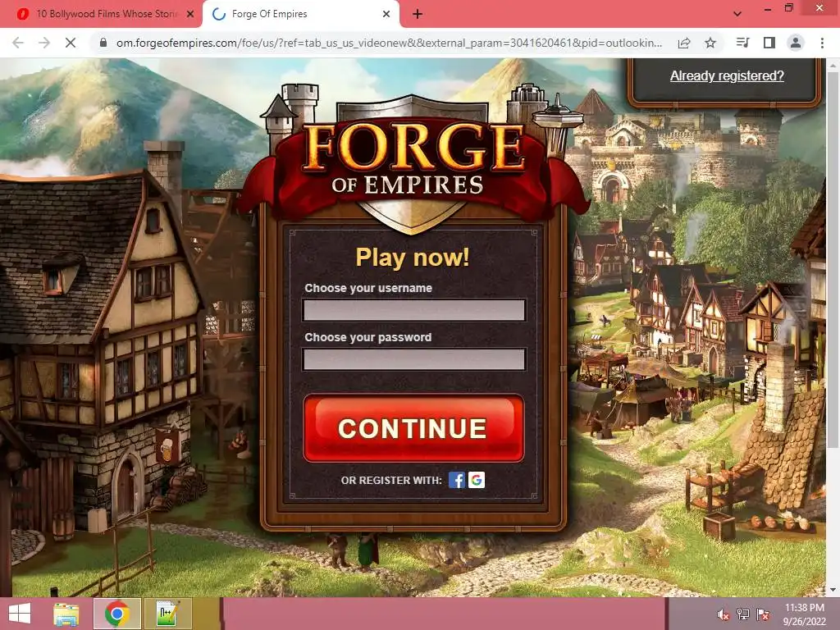Toggle the browser side panel
The width and height of the screenshot is (840, 630).
pyautogui.click(x=769, y=43)
